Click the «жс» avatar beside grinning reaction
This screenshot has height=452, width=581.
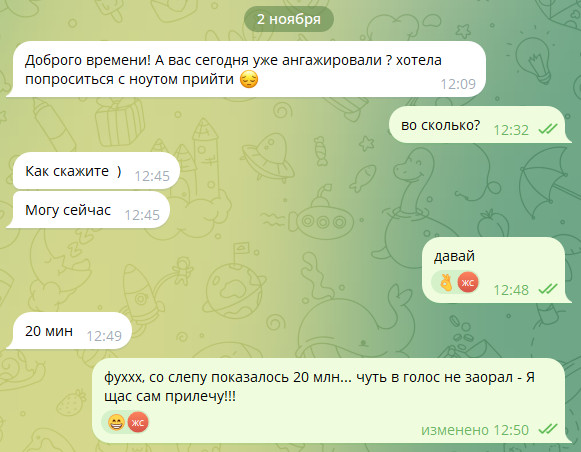click(x=138, y=422)
